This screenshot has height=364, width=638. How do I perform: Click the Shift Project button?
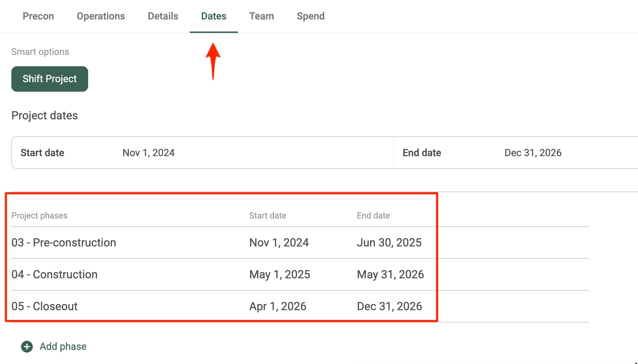pyautogui.click(x=50, y=79)
